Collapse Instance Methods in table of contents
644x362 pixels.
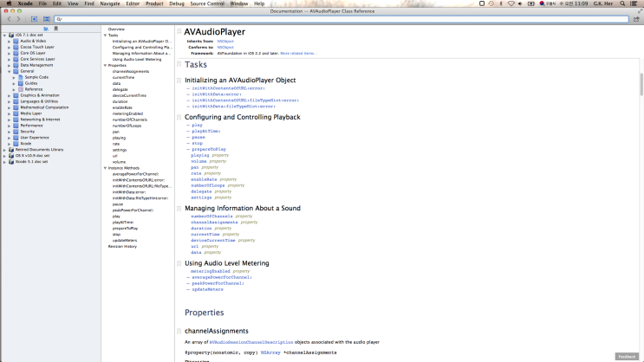click(105, 168)
